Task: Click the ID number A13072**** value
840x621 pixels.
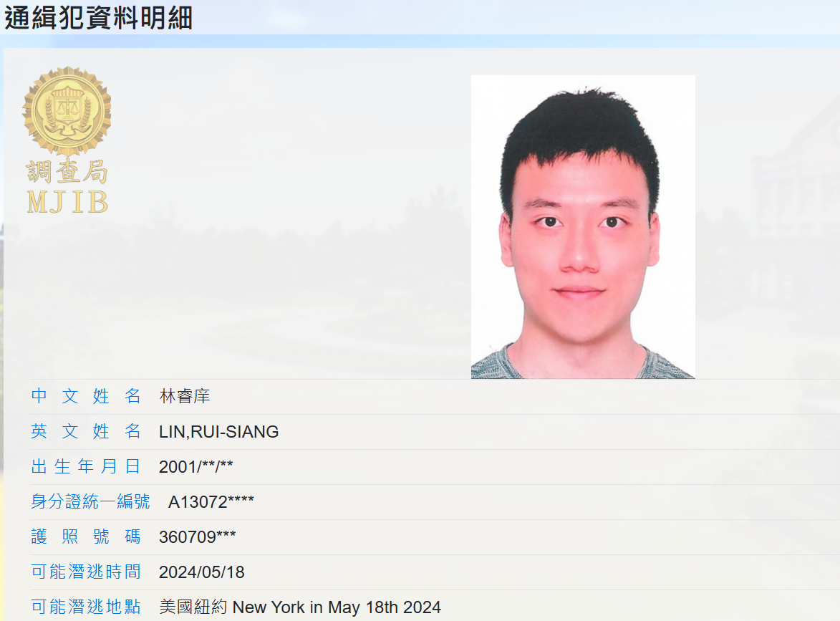Action: point(211,501)
